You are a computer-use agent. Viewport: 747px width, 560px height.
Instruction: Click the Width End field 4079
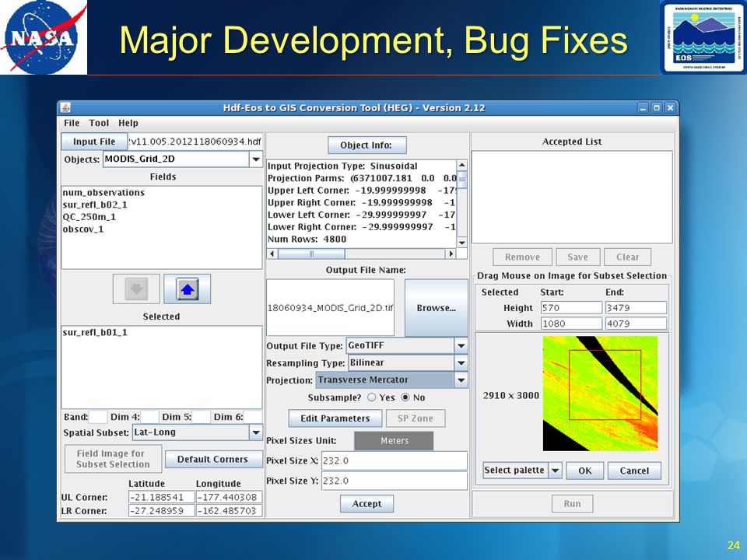(x=636, y=324)
